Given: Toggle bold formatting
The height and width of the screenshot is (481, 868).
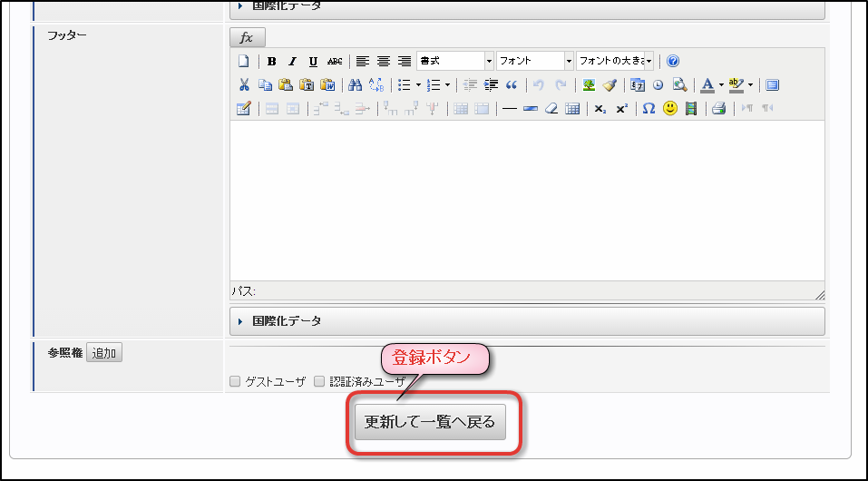Looking at the screenshot, I should (x=271, y=62).
